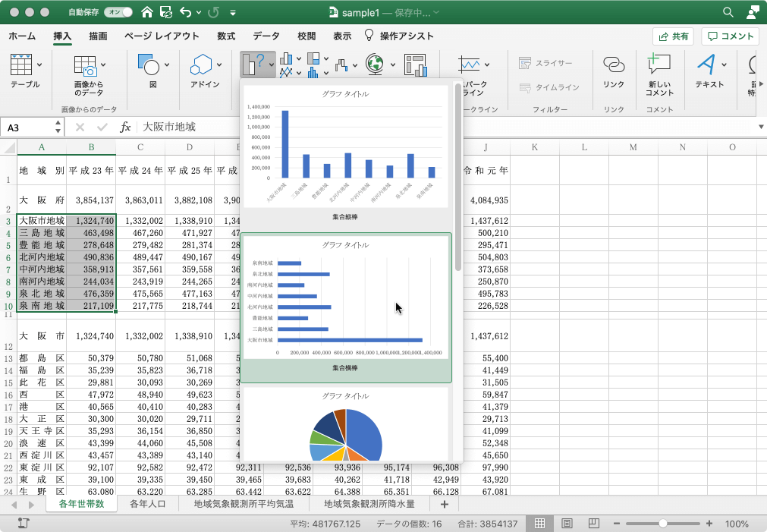The width and height of the screenshot is (767, 532).
Task: Click the Pivot Chart icon
Action: pyautogui.click(x=415, y=65)
